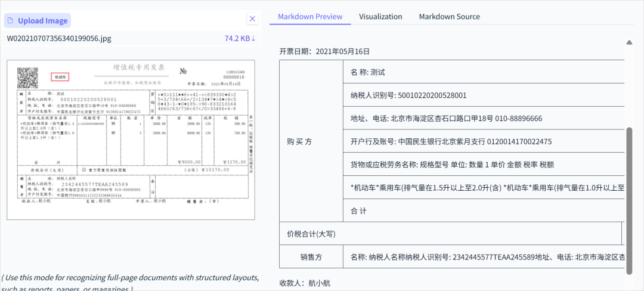
Task: Click the red-boxed 机动车 stamp on invoice
Action: [x=61, y=77]
